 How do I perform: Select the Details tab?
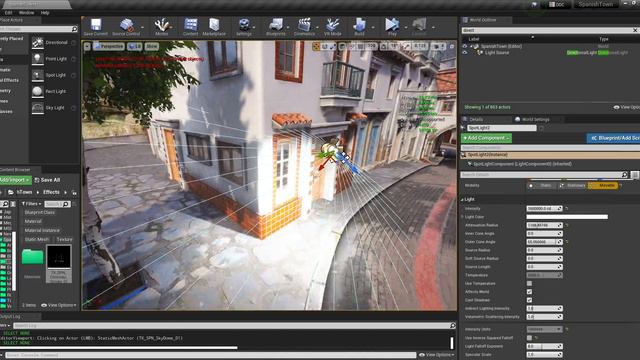476,119
